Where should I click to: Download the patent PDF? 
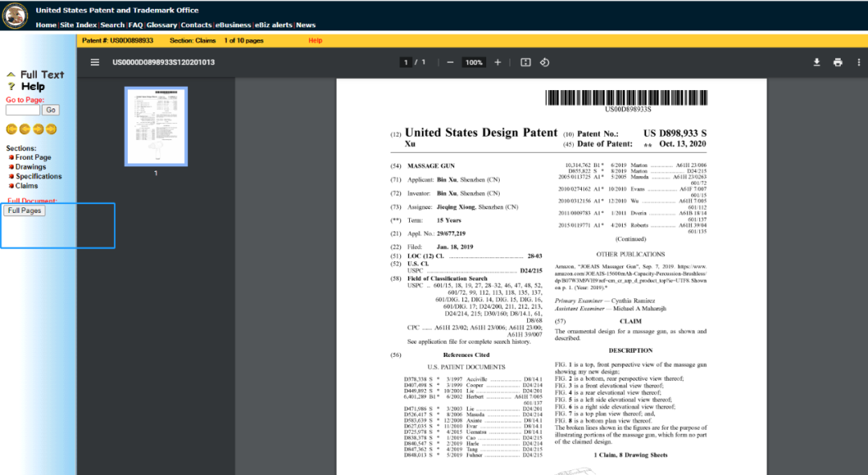pyautogui.click(x=817, y=63)
